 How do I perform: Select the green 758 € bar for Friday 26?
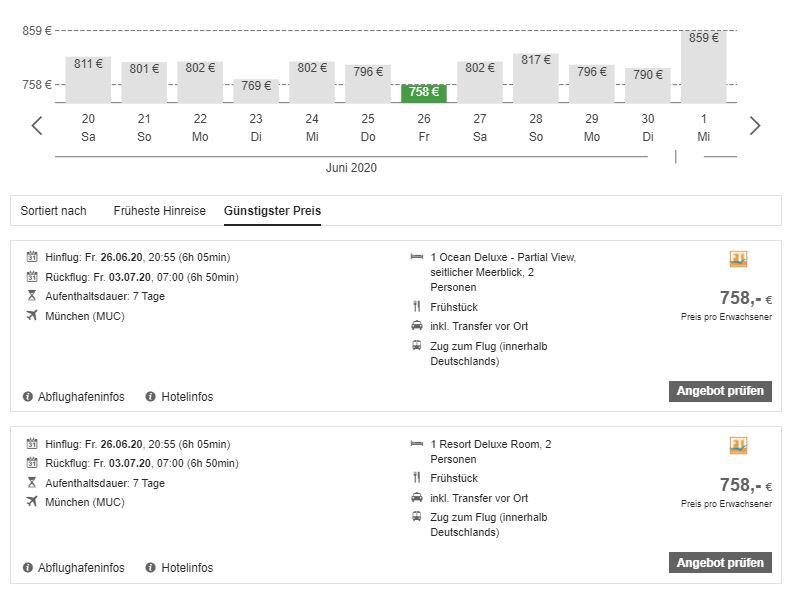[424, 92]
